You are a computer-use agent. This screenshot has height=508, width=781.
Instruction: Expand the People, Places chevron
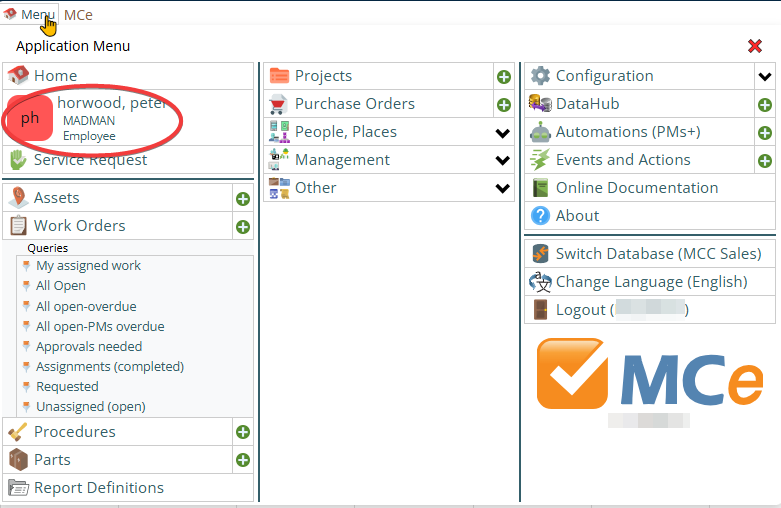[503, 133]
